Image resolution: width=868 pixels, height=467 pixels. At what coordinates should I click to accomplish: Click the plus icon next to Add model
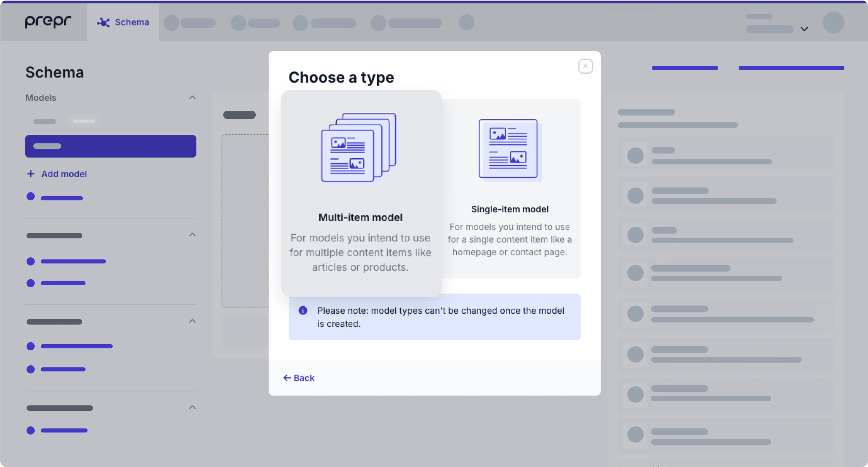(x=31, y=174)
